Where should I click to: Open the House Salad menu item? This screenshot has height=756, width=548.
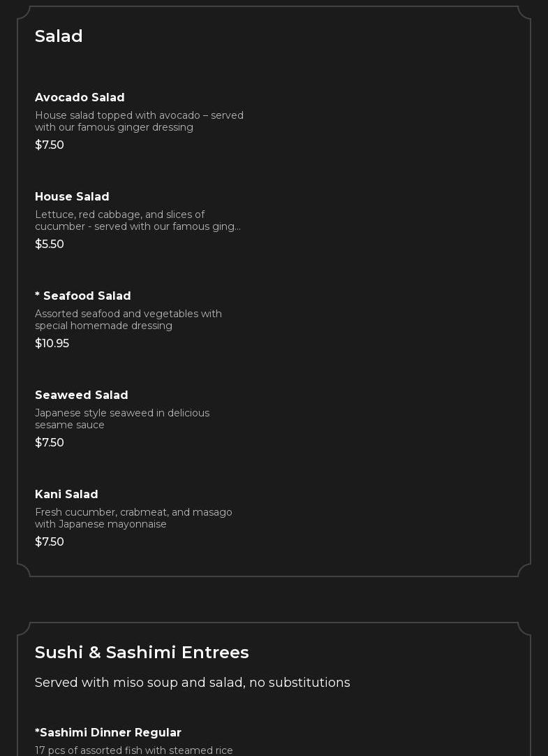click(72, 197)
